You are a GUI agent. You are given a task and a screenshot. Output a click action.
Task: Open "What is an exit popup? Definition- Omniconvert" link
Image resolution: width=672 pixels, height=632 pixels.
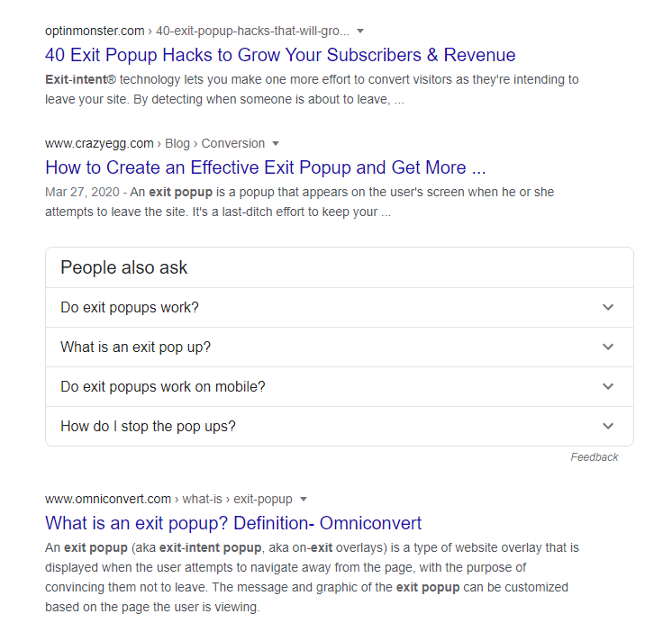coord(233,523)
